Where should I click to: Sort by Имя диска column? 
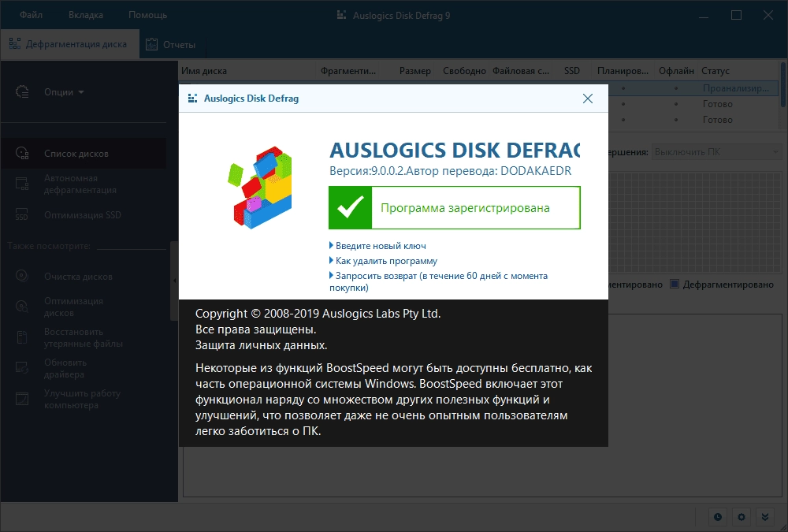(x=203, y=71)
